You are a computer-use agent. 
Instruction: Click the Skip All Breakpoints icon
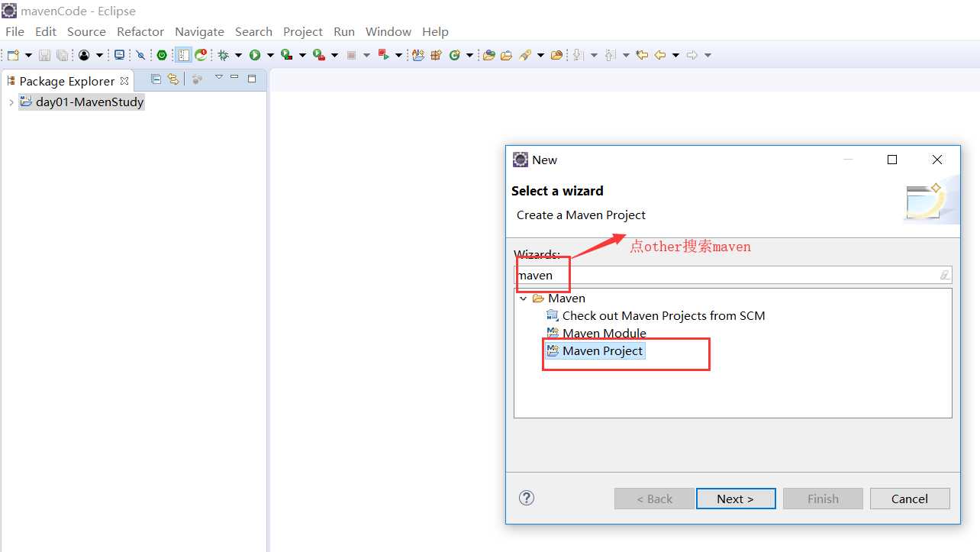[x=140, y=55]
